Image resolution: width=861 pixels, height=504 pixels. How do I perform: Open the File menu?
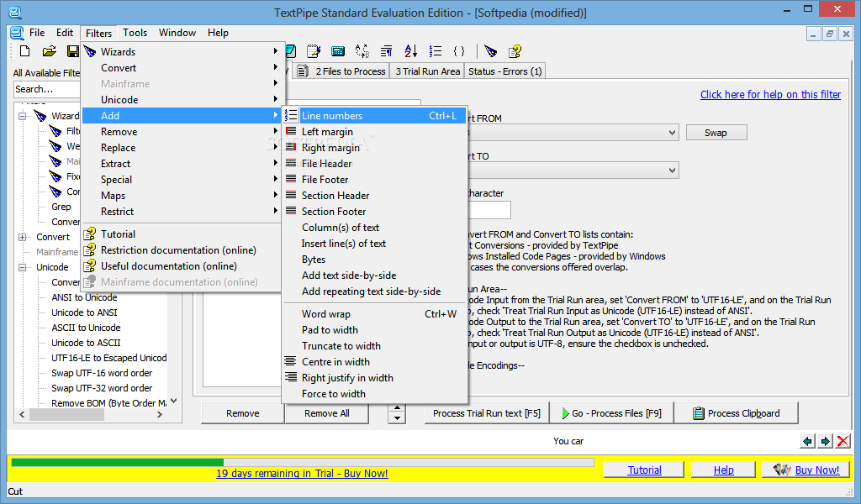(x=37, y=33)
